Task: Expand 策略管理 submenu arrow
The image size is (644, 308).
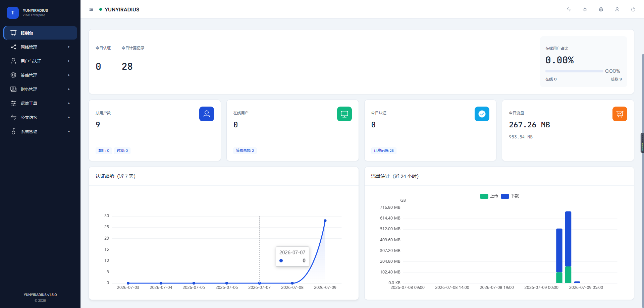Action: point(69,75)
